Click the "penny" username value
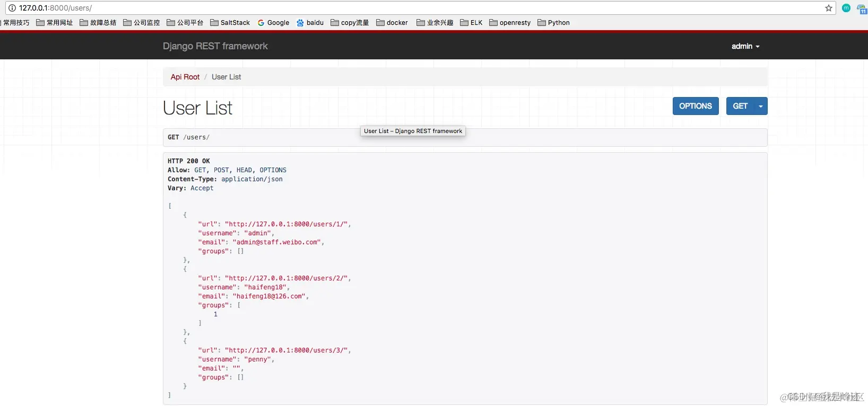868x406 pixels. [x=258, y=359]
